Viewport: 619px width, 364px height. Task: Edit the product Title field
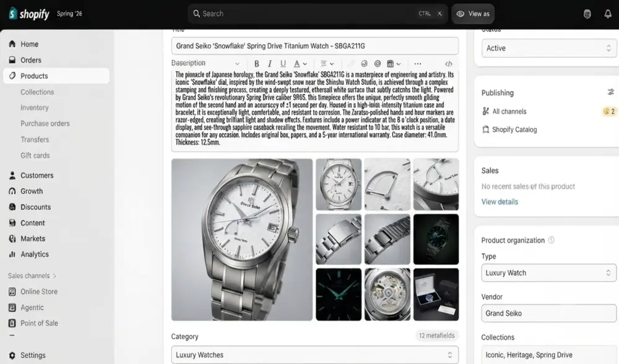(314, 46)
